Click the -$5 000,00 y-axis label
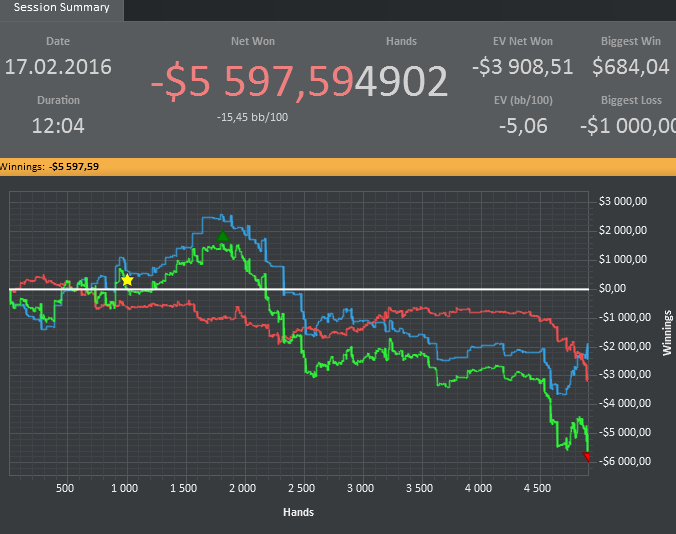Viewport: 676px width, 534px height. (624, 432)
